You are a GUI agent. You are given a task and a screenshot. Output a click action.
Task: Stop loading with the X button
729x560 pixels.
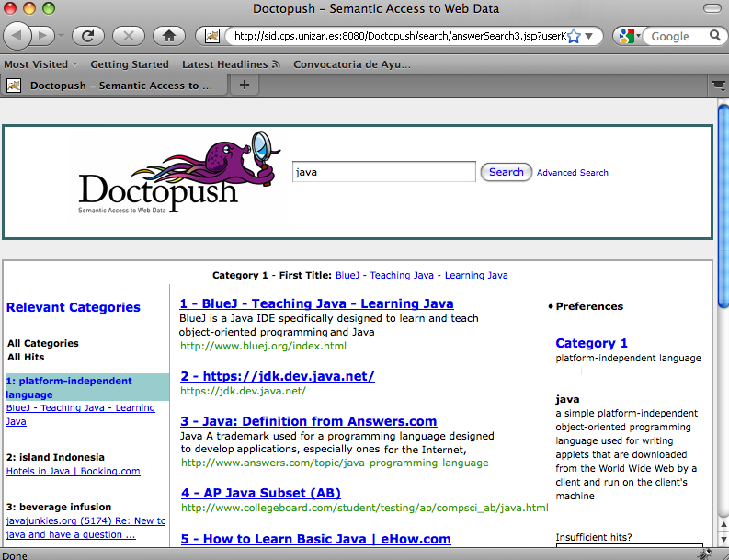click(x=129, y=36)
